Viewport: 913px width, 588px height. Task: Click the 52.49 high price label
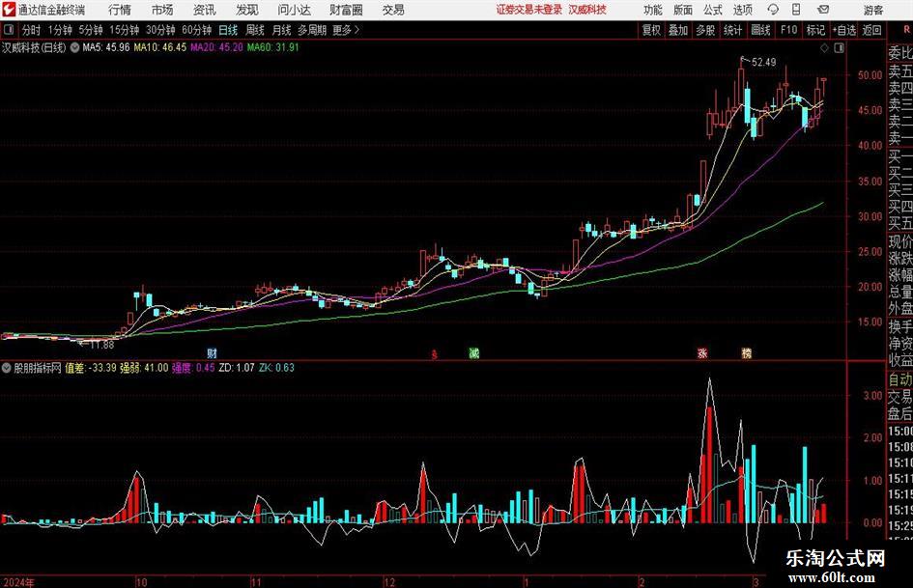pyautogui.click(x=763, y=63)
